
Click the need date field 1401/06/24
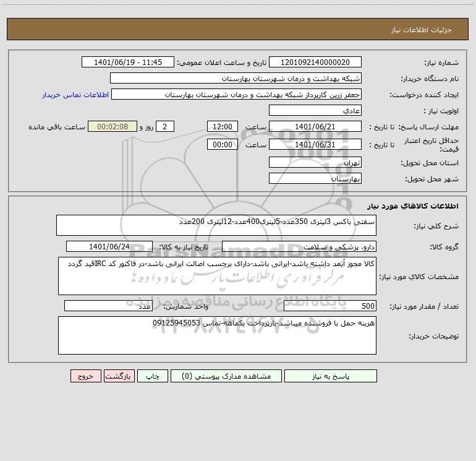click(109, 246)
